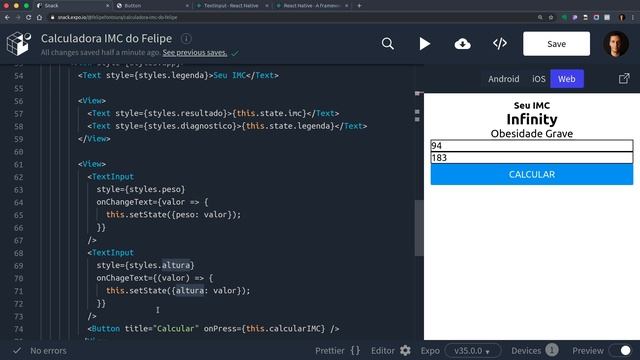Click line 71 setState altura code

point(178,291)
